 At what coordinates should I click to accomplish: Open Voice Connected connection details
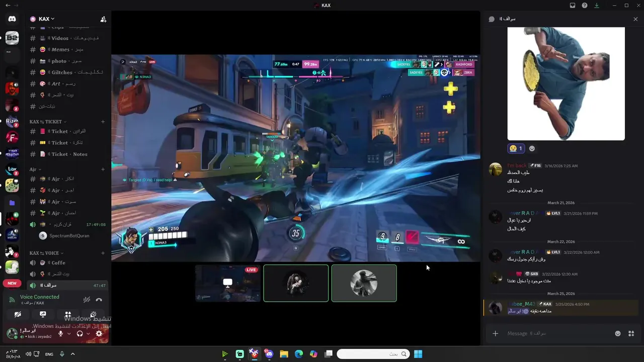coord(40,297)
